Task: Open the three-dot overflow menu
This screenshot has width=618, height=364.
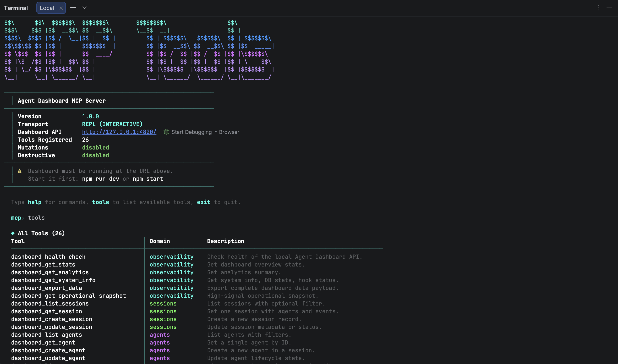Action: coord(598,8)
